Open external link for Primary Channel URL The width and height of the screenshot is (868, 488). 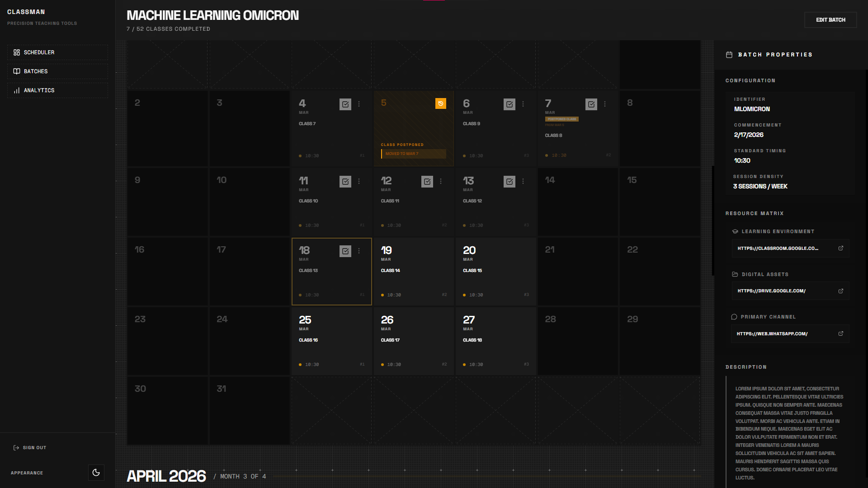click(x=841, y=333)
